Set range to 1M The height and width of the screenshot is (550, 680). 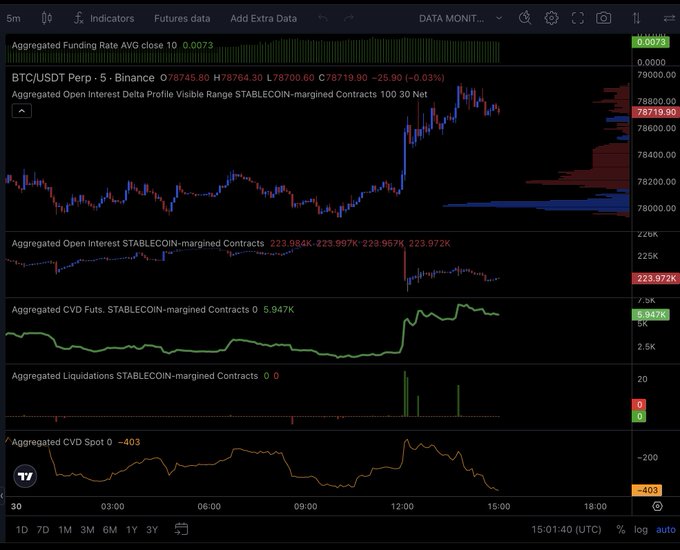65,530
